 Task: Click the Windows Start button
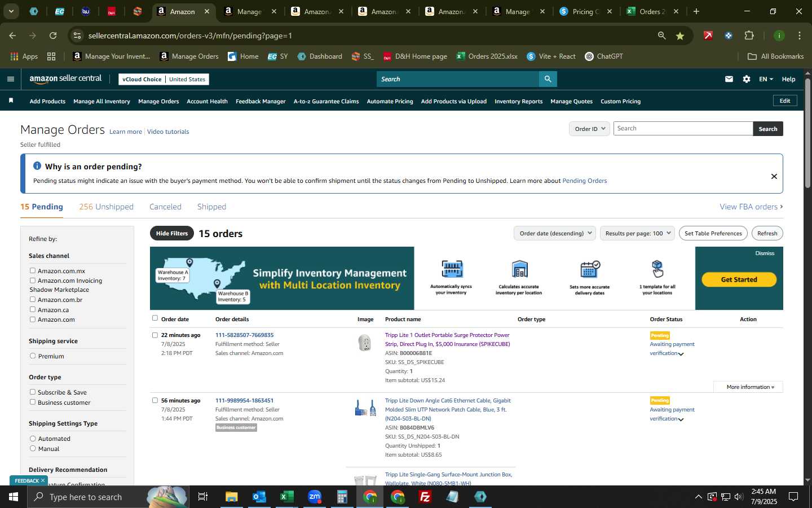click(x=14, y=497)
